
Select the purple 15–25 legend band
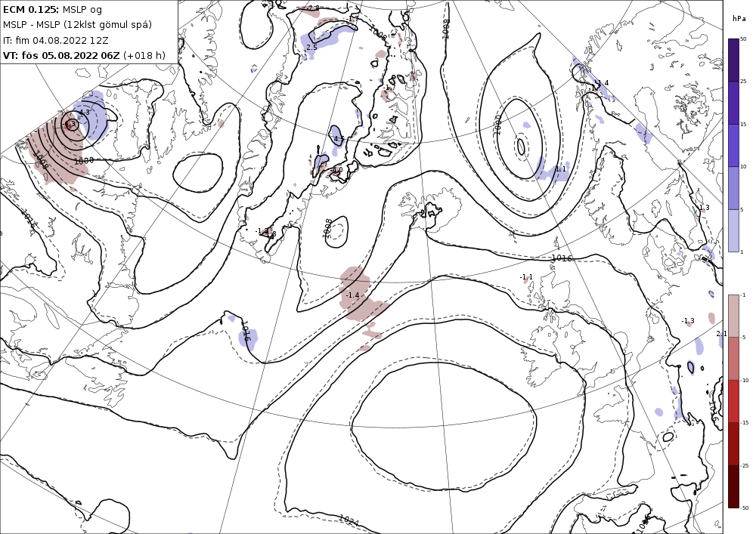click(x=733, y=103)
